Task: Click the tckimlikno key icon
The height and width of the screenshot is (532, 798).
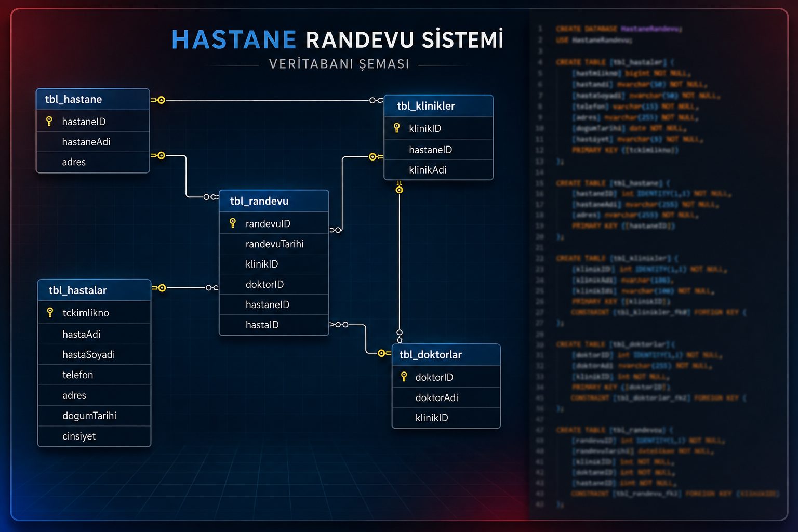Action: pos(50,312)
